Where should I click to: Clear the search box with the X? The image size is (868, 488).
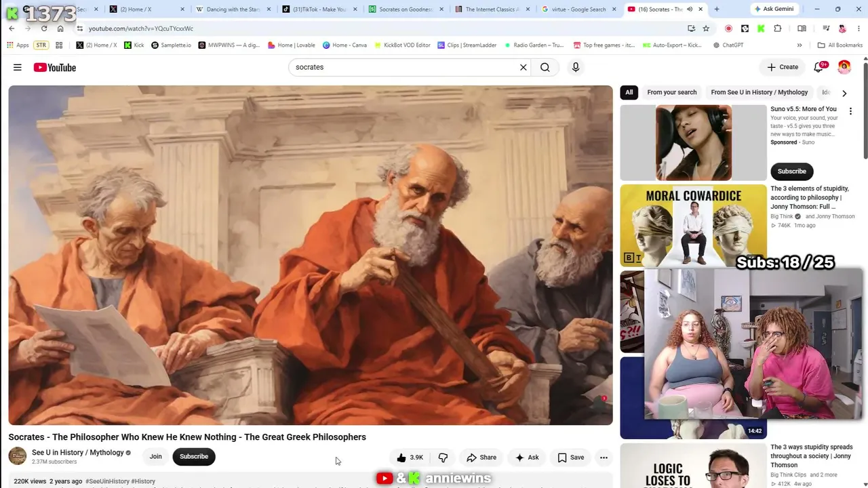pyautogui.click(x=523, y=67)
